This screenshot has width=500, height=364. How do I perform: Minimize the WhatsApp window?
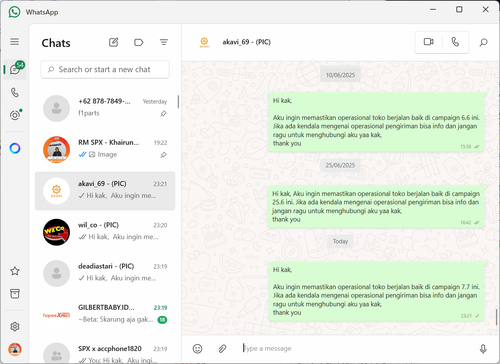[433, 9]
